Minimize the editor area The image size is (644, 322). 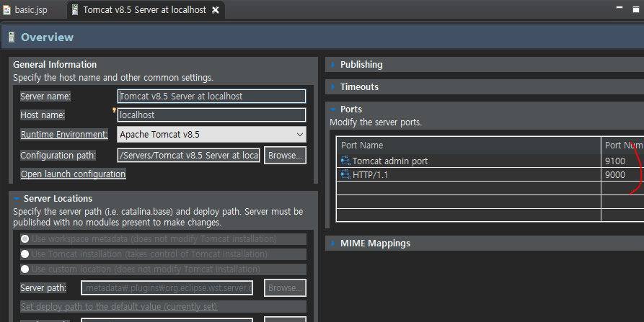coord(619,7)
